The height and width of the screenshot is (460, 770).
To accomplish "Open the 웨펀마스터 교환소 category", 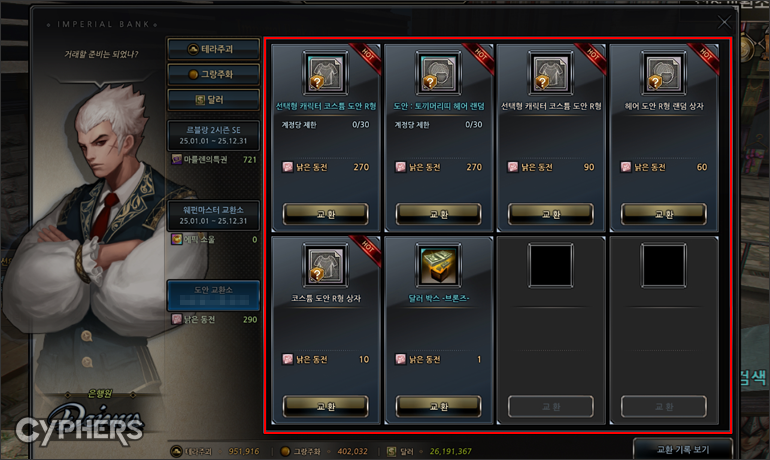I will click(x=213, y=215).
